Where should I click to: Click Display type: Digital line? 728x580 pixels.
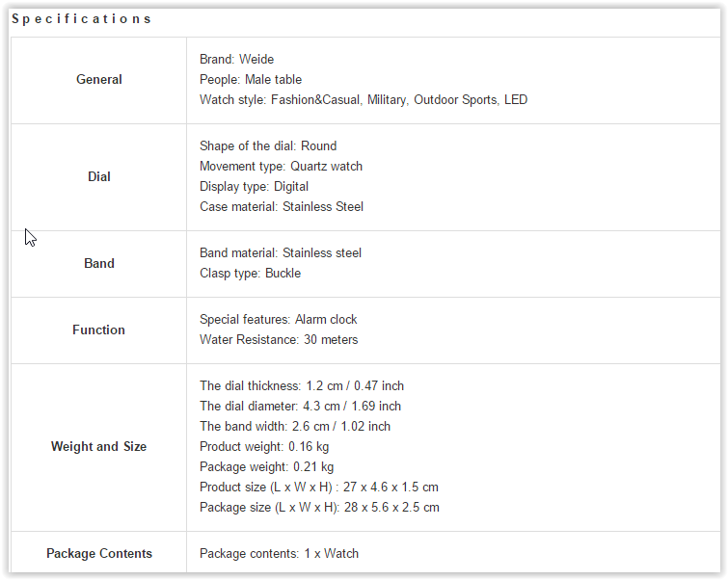[x=254, y=187]
